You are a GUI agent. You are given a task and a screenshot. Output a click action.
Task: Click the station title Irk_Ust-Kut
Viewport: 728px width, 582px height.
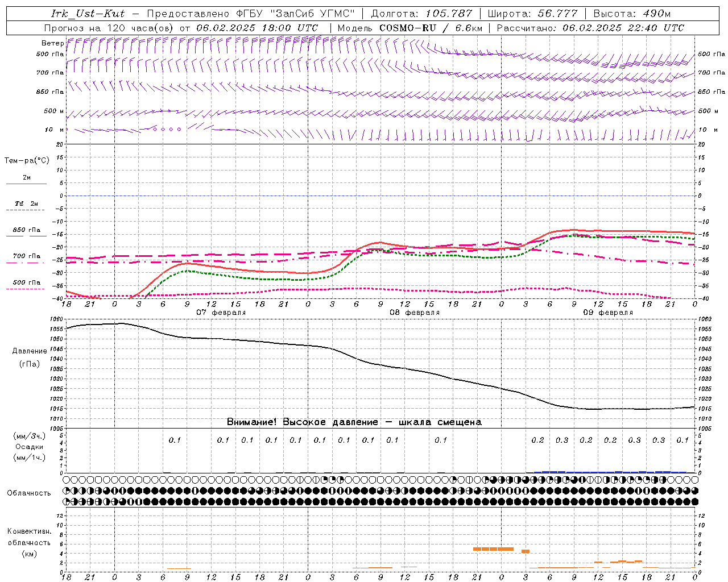88,14
